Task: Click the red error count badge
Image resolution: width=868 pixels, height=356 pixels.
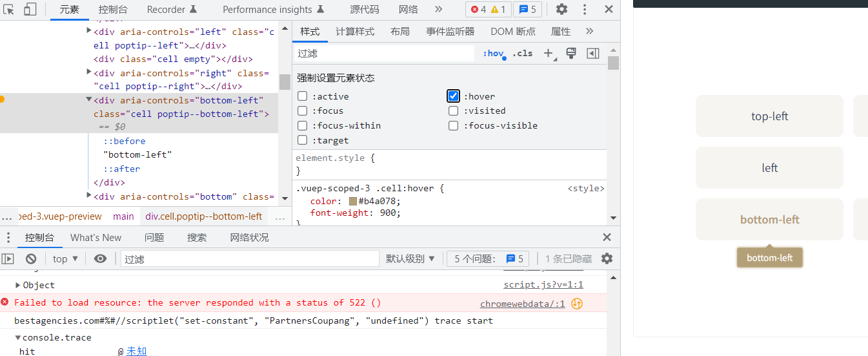Action: 478,10
